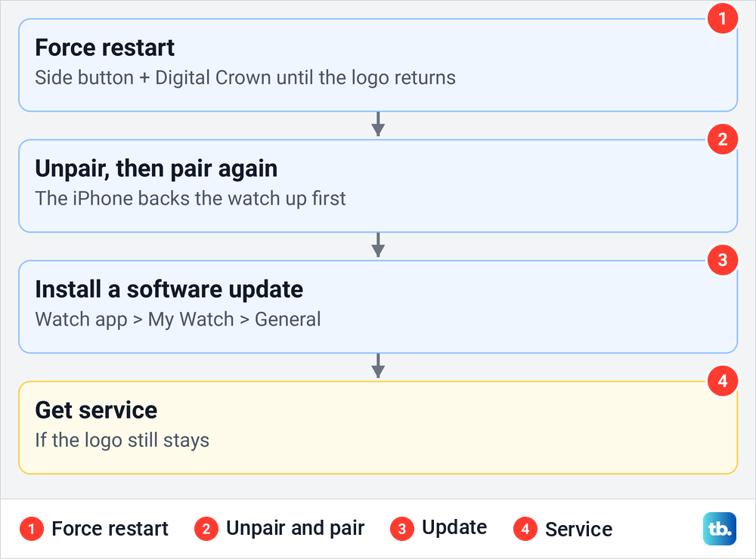Select the Get service heading

click(x=97, y=410)
